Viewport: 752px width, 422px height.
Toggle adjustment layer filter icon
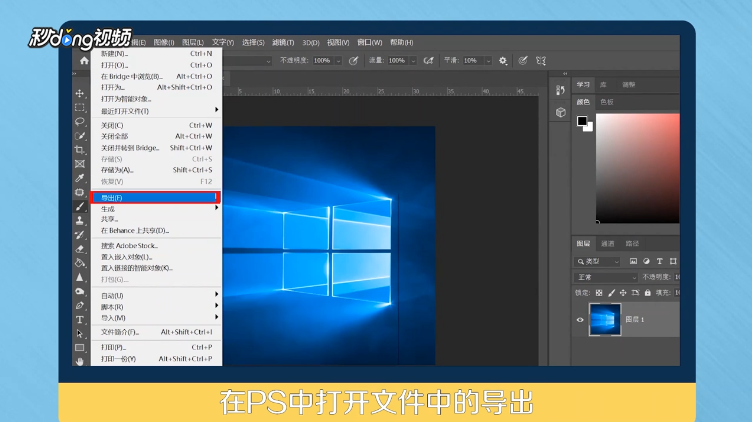tap(646, 261)
